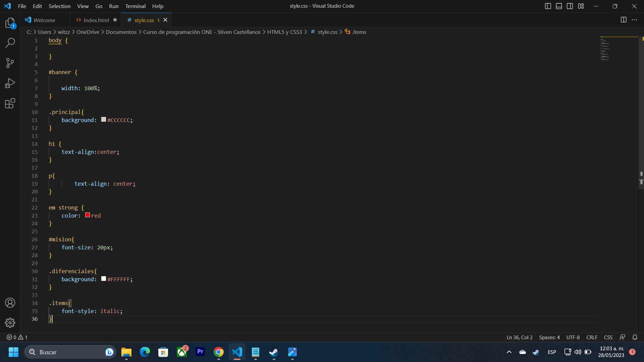Open notifications bell in status bar
The image size is (644, 362).
[635, 337]
